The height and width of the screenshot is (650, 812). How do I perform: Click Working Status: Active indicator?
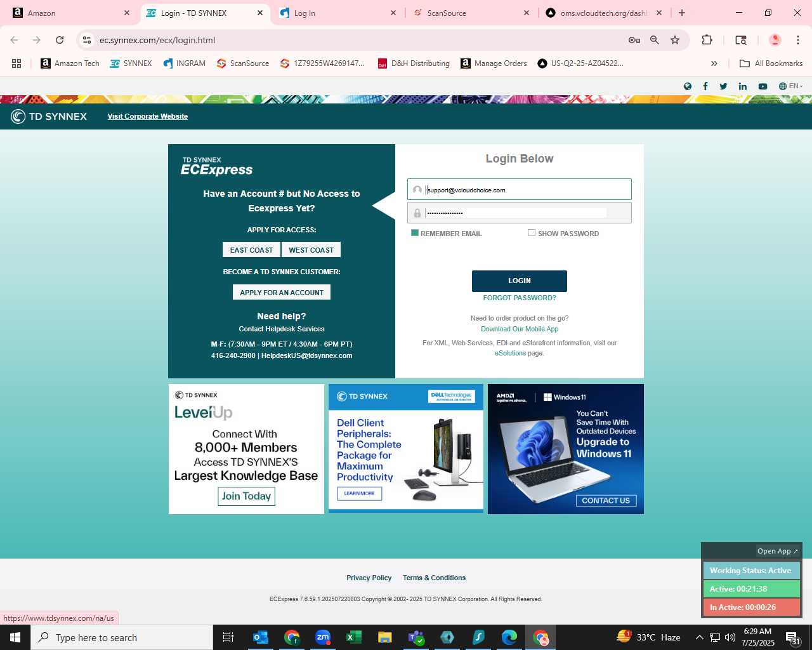751,570
